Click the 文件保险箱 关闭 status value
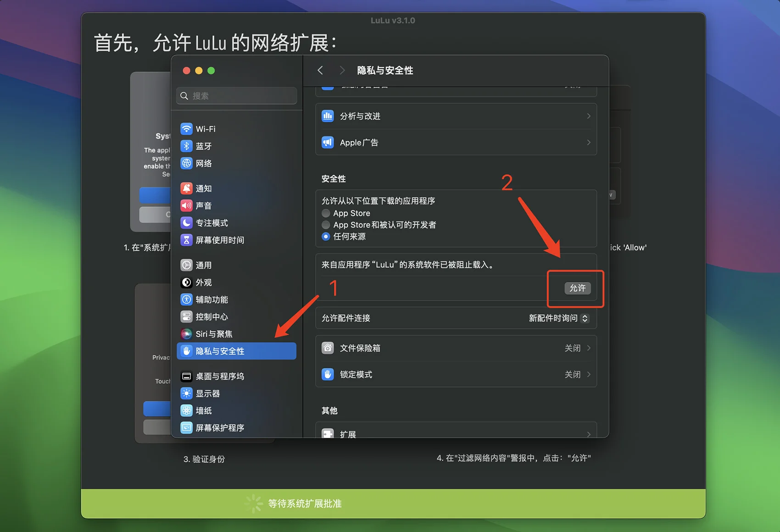 tap(573, 348)
